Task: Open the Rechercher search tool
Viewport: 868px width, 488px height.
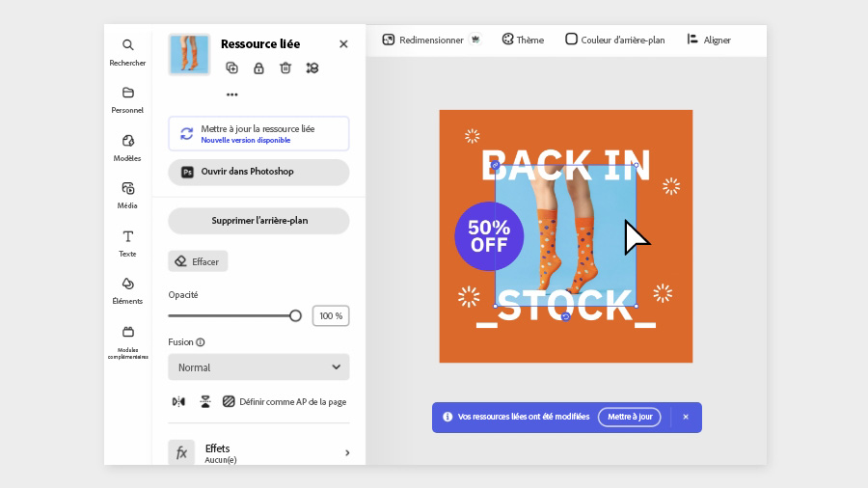Action: click(x=127, y=52)
